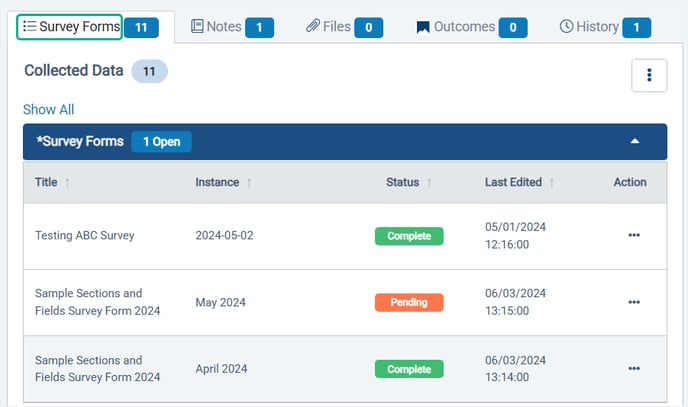
Task: View the History tab
Action: pyautogui.click(x=589, y=27)
